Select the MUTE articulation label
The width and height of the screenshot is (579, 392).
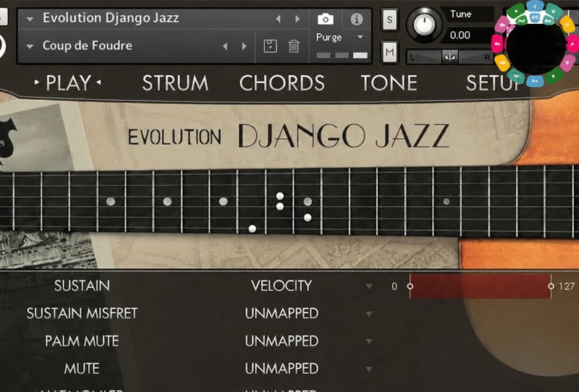tap(82, 368)
